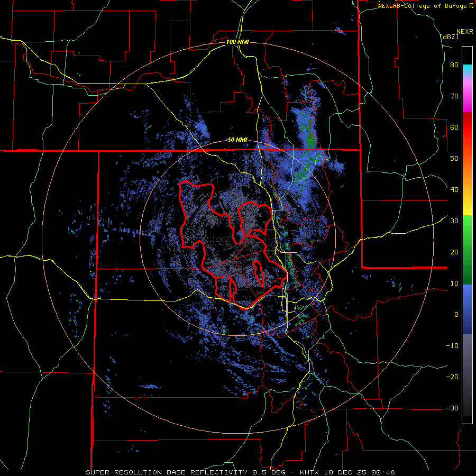
Task: Click the [dBZ] unit label
Action: [x=450, y=36]
